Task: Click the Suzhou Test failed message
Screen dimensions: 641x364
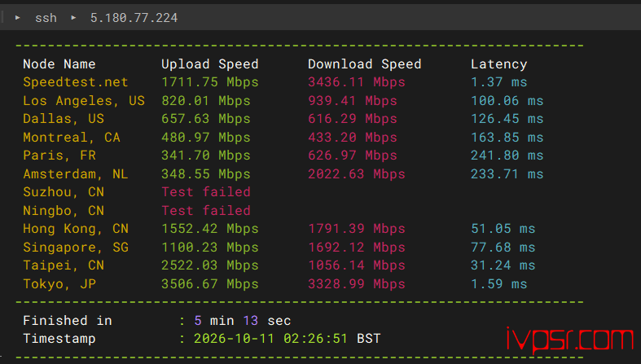Action: (206, 192)
